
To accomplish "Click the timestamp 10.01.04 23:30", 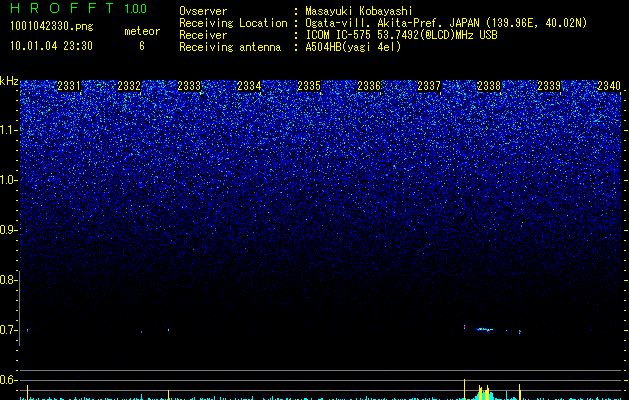I will click(51, 46).
